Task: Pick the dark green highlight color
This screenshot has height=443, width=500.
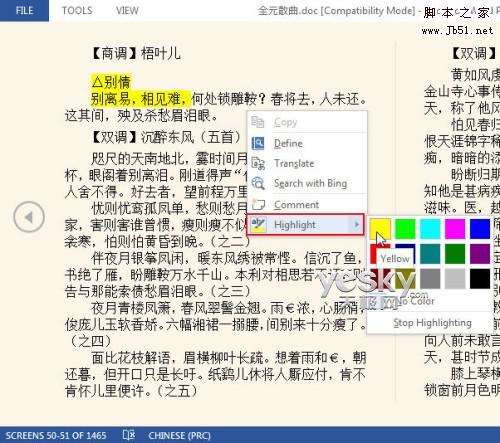Action: pos(455,254)
